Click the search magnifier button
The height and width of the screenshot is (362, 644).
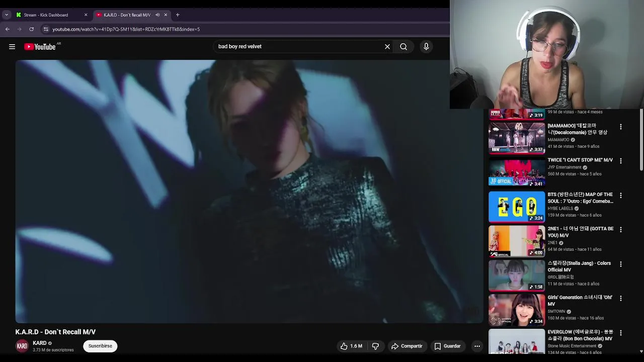(x=404, y=47)
